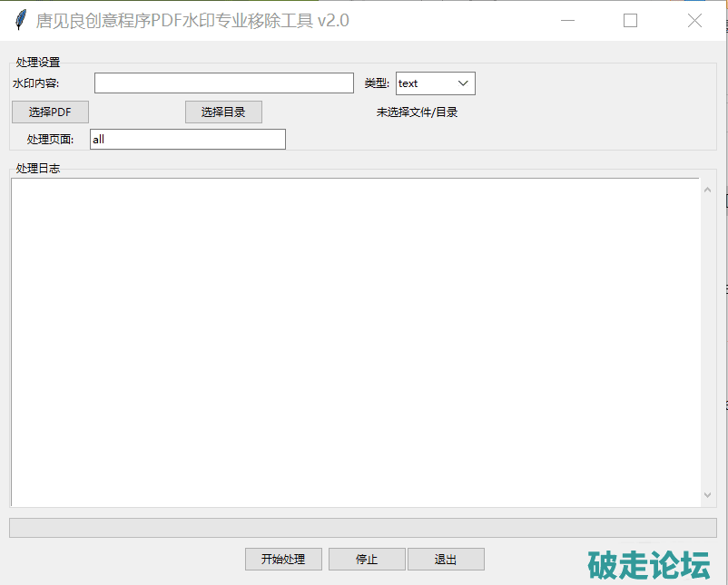This screenshot has width=728, height=585.
Task: Close the PDF watermark removal tool
Action: [694, 20]
